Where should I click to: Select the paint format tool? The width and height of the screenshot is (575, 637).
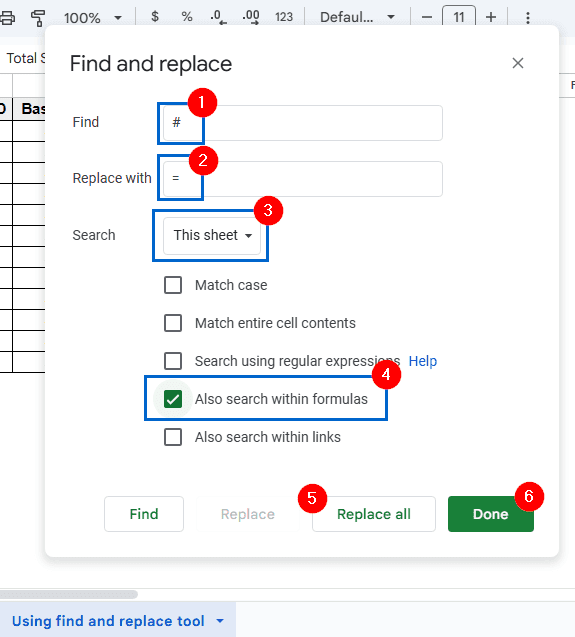point(38,18)
